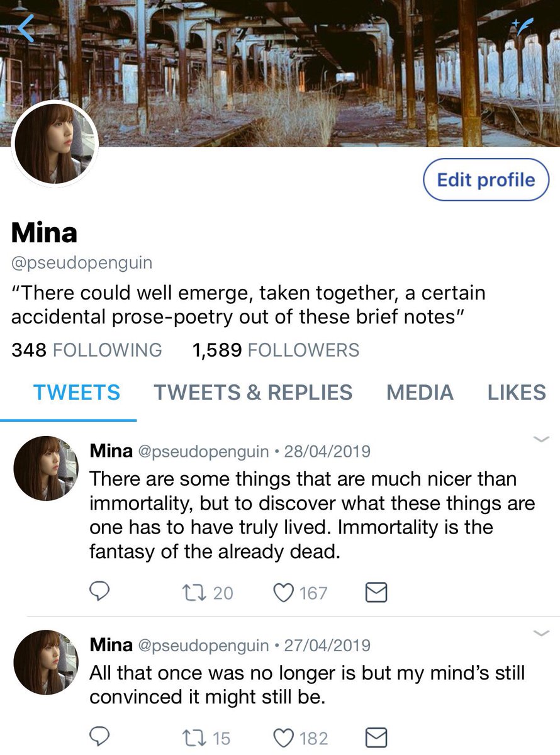The image size is (560, 755).
Task: Share the immortality tweet via message icon
Action: (x=376, y=593)
